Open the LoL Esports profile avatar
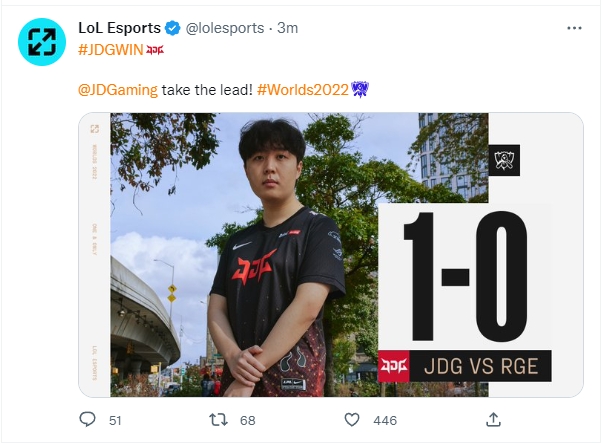The height and width of the screenshot is (443, 603). pyautogui.click(x=42, y=42)
